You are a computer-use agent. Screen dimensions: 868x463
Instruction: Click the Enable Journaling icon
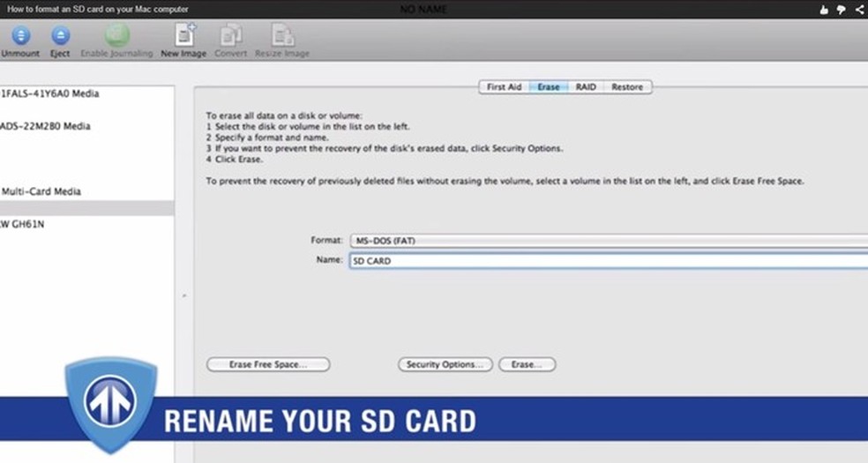tap(116, 35)
